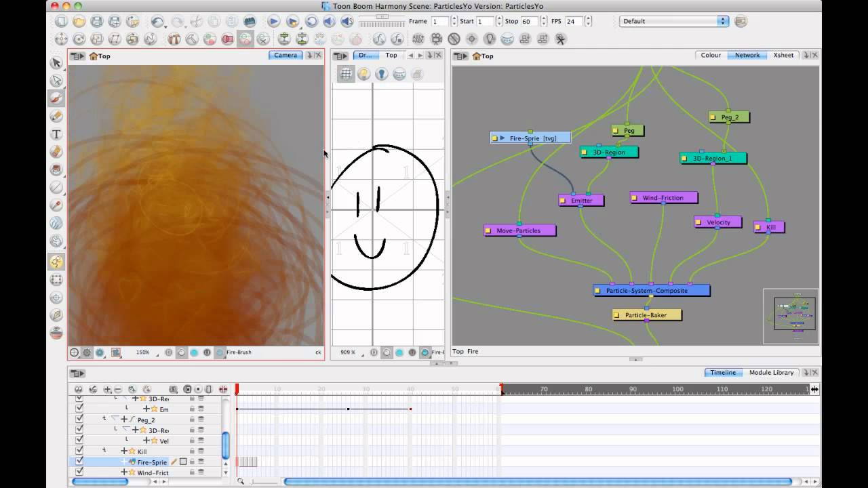Select the Wind-Friction node
Viewport: 868px width, 488px height.
click(x=664, y=198)
